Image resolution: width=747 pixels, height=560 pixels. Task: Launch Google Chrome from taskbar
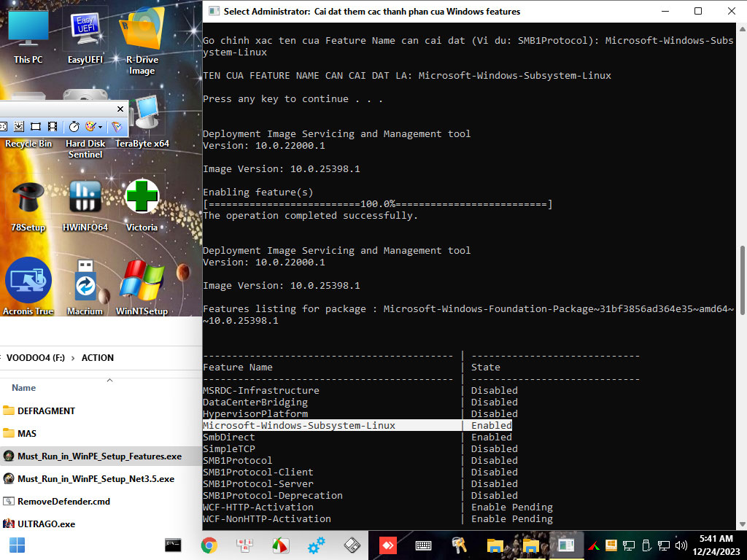tap(209, 545)
